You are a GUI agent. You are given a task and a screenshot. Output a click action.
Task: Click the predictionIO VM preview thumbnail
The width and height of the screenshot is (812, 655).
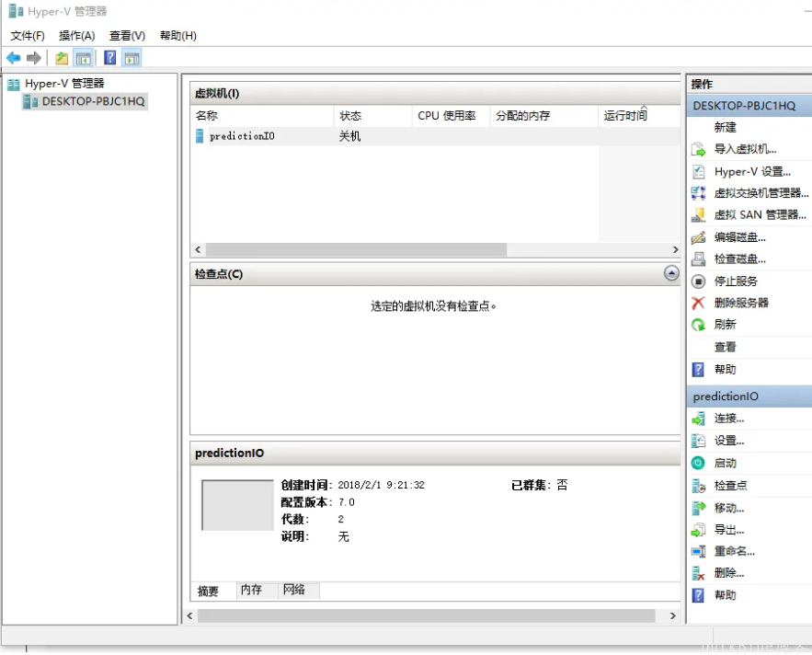pyautogui.click(x=237, y=505)
